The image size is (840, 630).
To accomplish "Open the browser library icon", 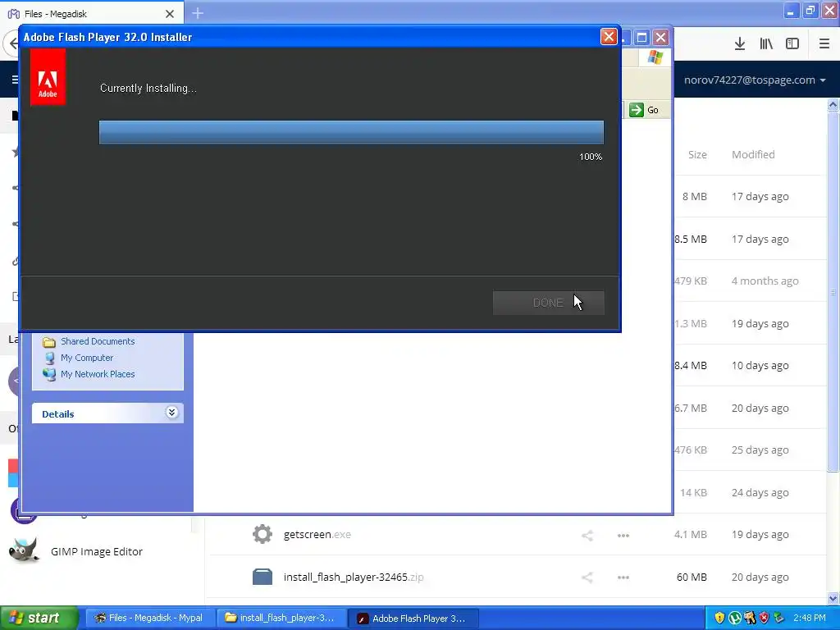I will 766,44.
